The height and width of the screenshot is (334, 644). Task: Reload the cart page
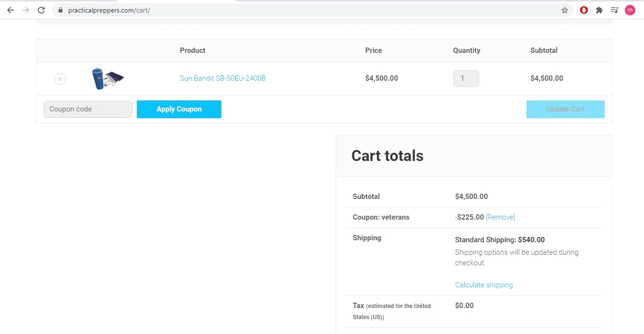click(x=41, y=10)
